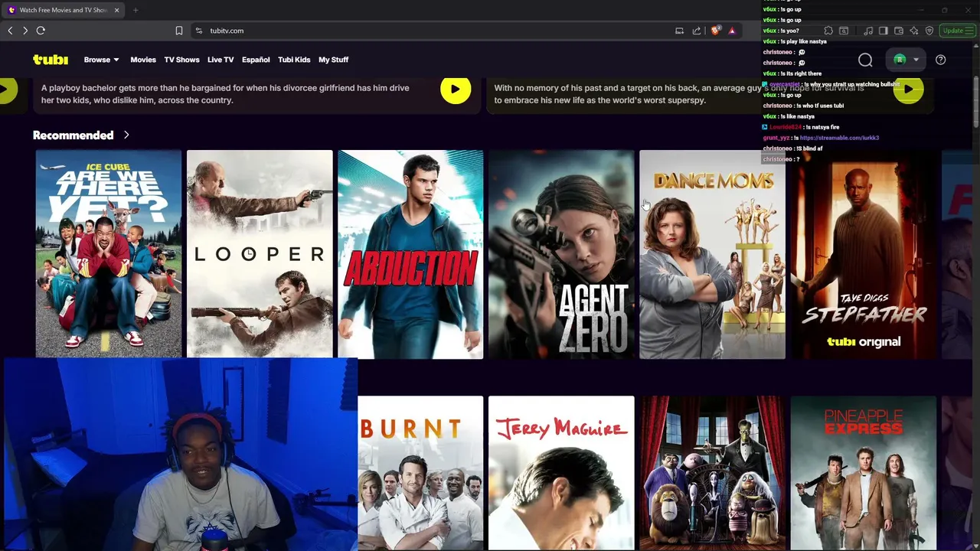Open the browser hamburger menu
Image resolution: width=980 pixels, height=551 pixels.
click(x=971, y=31)
